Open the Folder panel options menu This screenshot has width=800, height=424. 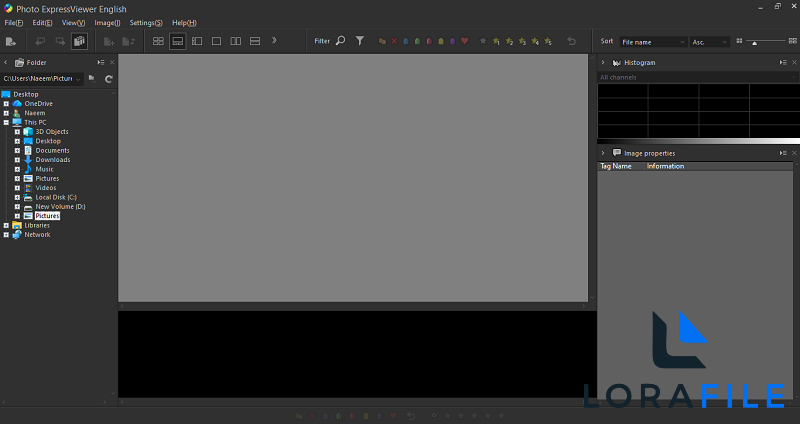coord(101,62)
